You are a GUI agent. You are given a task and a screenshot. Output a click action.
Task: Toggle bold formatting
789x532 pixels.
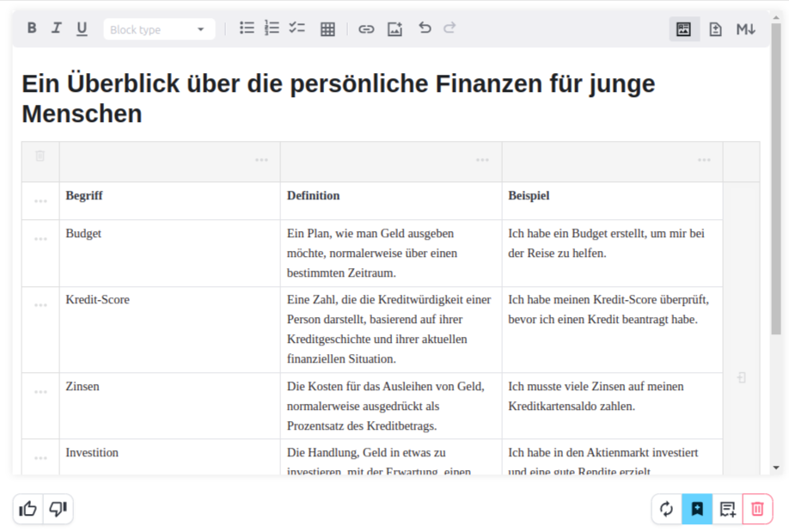[x=32, y=28]
